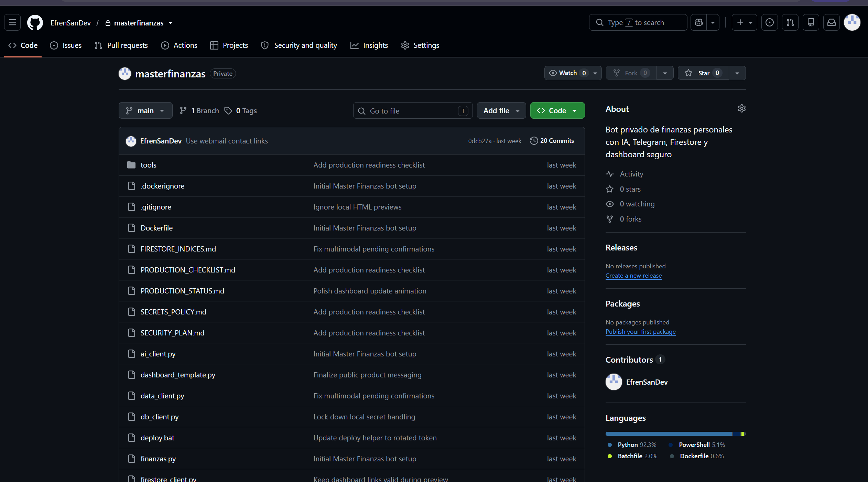View 0 stars stargazers link
The width and height of the screenshot is (868, 482).
click(630, 189)
